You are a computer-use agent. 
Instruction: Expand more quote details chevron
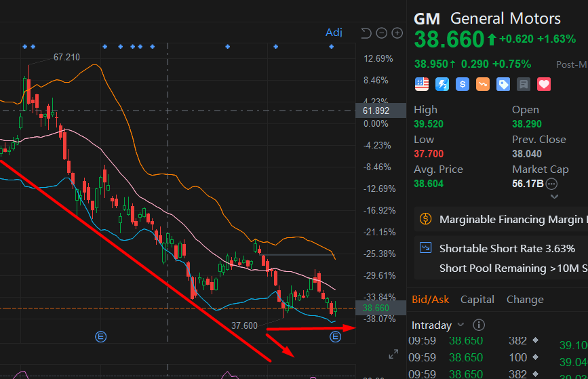(x=554, y=197)
